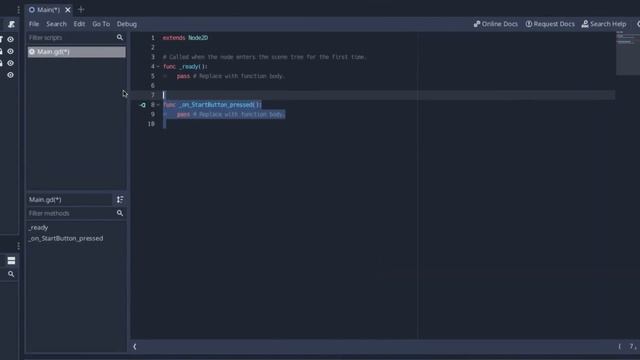Open the File menu
Image resolution: width=640 pixels, height=360 pixels.
coord(34,24)
